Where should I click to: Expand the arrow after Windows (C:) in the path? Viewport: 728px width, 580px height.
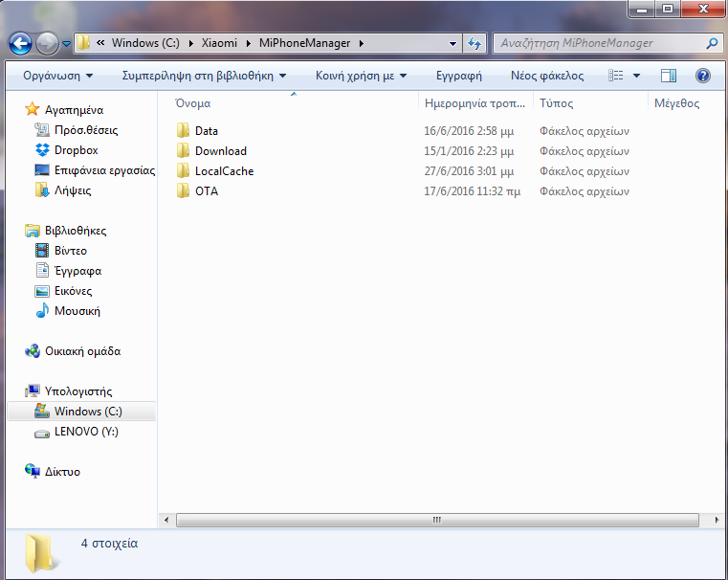tap(190, 43)
